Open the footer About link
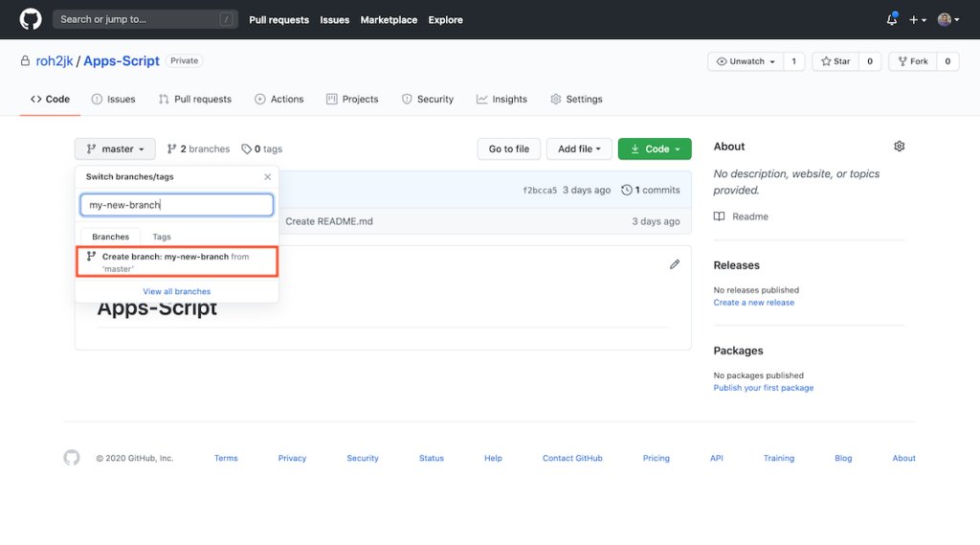The height and width of the screenshot is (545, 980). click(903, 458)
